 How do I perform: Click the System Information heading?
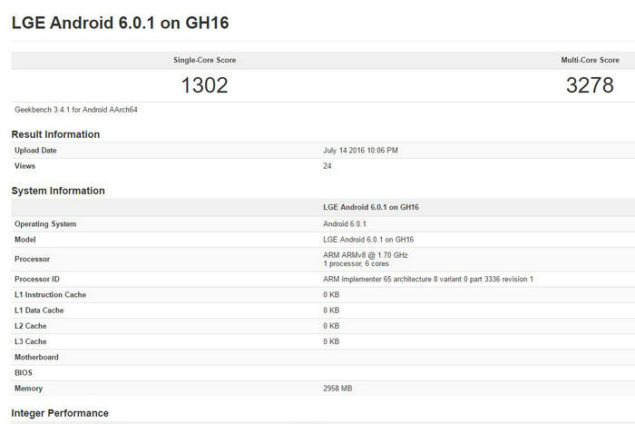pyautogui.click(x=58, y=191)
